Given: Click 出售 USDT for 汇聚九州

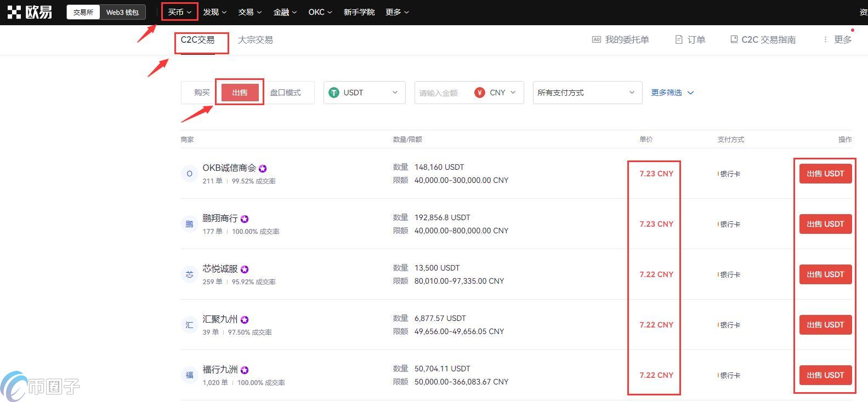Looking at the screenshot, I should 825,325.
